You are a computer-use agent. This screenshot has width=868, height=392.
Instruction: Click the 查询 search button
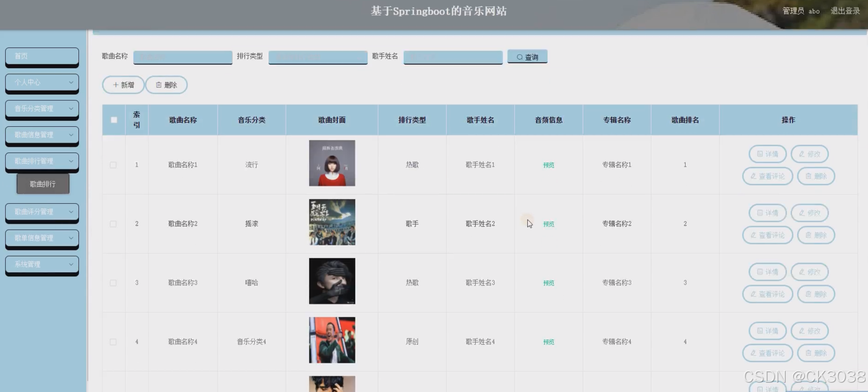point(527,57)
